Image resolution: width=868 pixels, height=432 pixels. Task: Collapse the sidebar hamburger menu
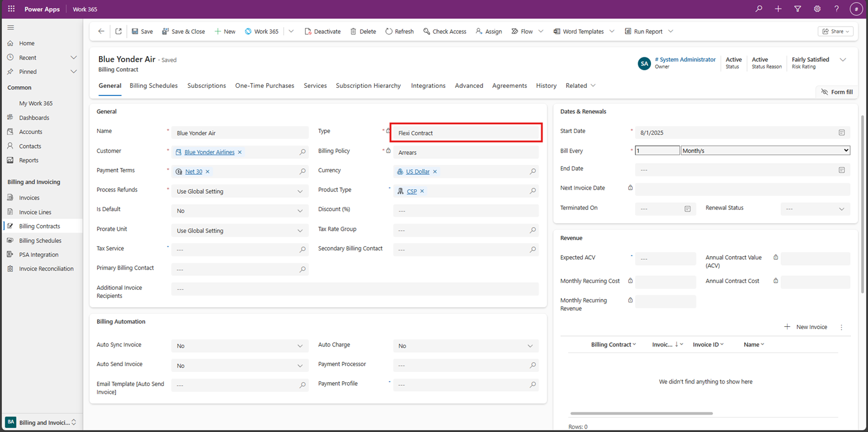pyautogui.click(x=10, y=27)
